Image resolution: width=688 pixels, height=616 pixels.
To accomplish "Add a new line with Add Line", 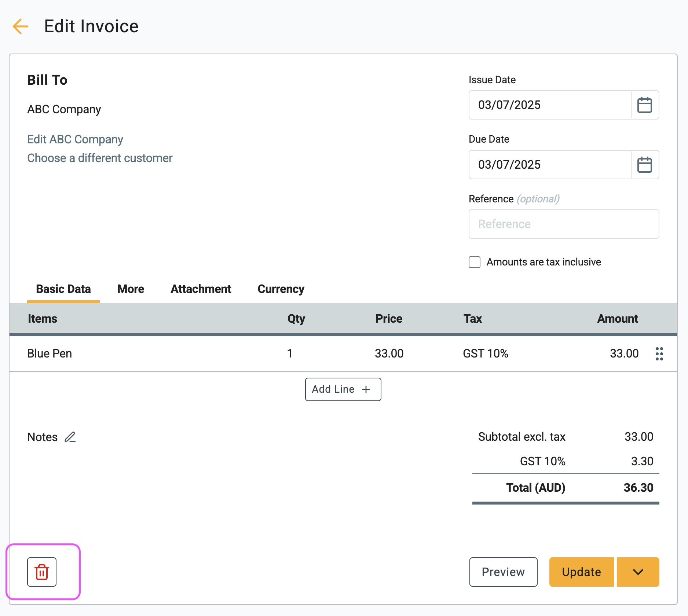I will [x=343, y=389].
